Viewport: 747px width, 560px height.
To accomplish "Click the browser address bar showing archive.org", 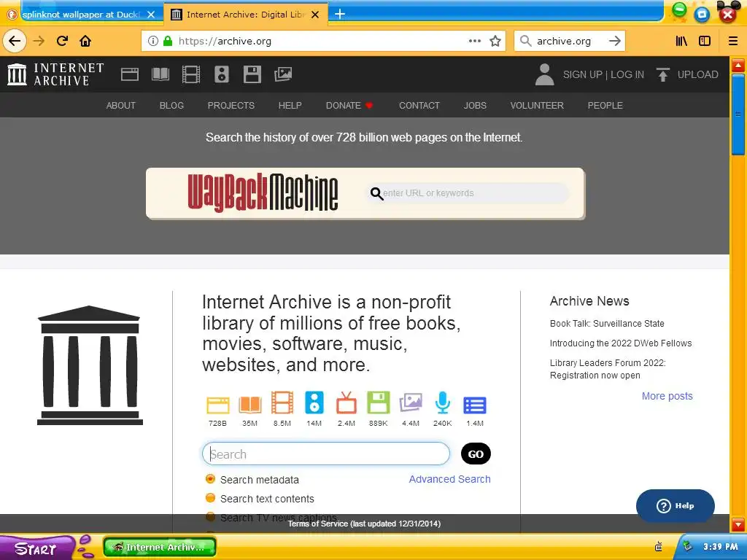I will pos(323,41).
